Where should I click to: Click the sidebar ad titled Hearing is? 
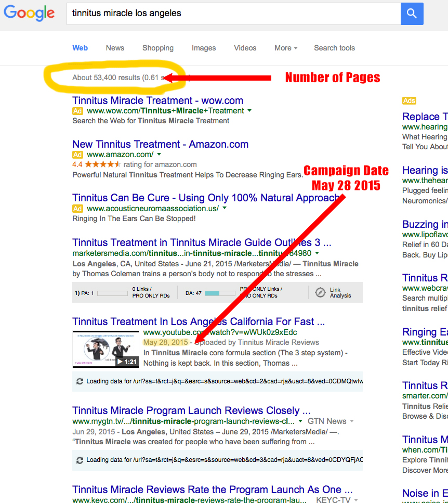click(x=425, y=170)
